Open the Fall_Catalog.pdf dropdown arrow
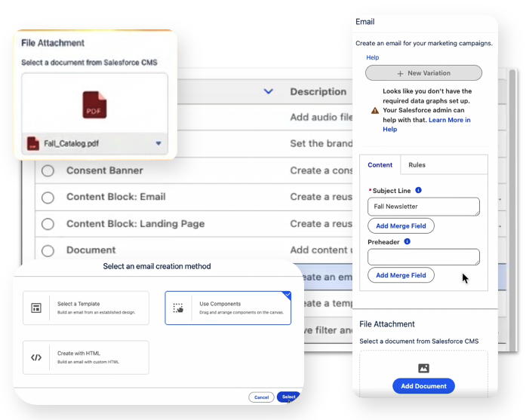This screenshot has width=526, height=420. pyautogui.click(x=158, y=143)
